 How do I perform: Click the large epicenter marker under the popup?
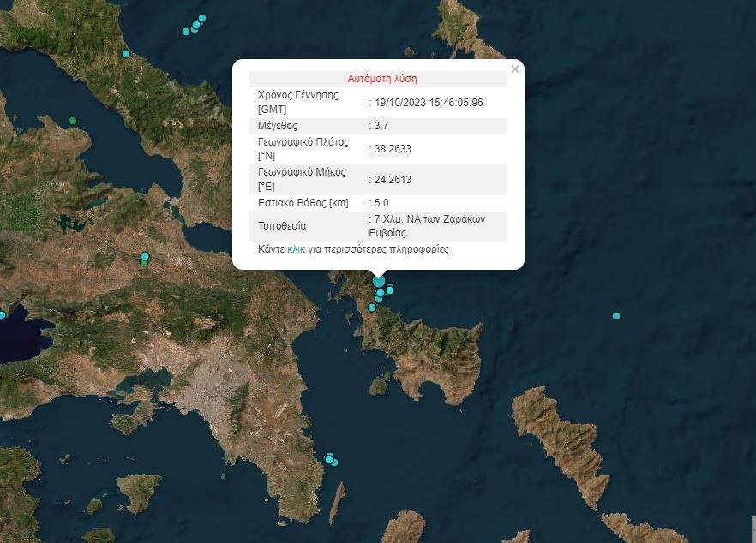[x=379, y=281]
